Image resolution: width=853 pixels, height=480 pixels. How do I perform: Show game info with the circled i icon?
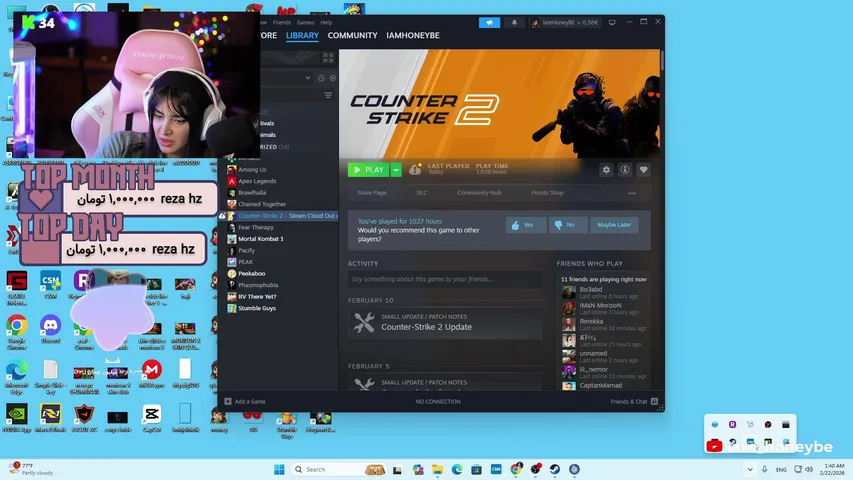[x=625, y=170]
